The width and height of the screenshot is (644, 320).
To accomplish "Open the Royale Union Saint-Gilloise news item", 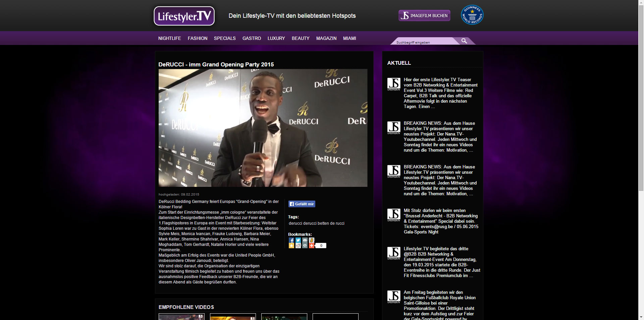I will [x=440, y=305].
